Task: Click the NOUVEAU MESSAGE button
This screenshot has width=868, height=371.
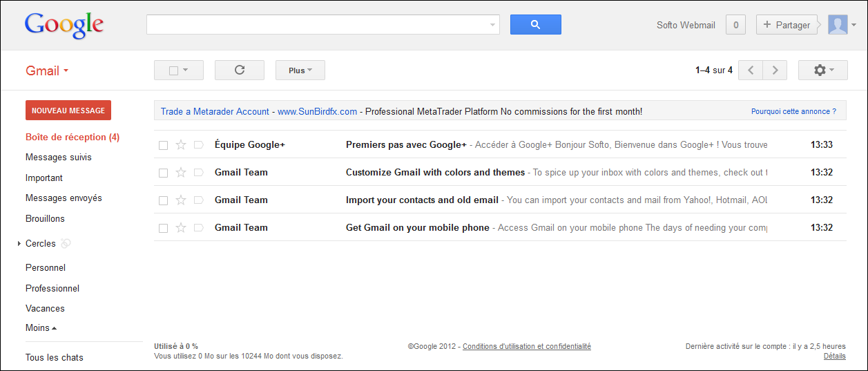Action: tap(68, 111)
